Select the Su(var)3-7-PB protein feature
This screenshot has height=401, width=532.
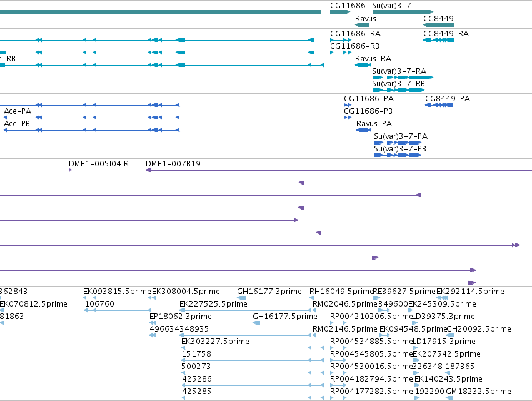[398, 155]
